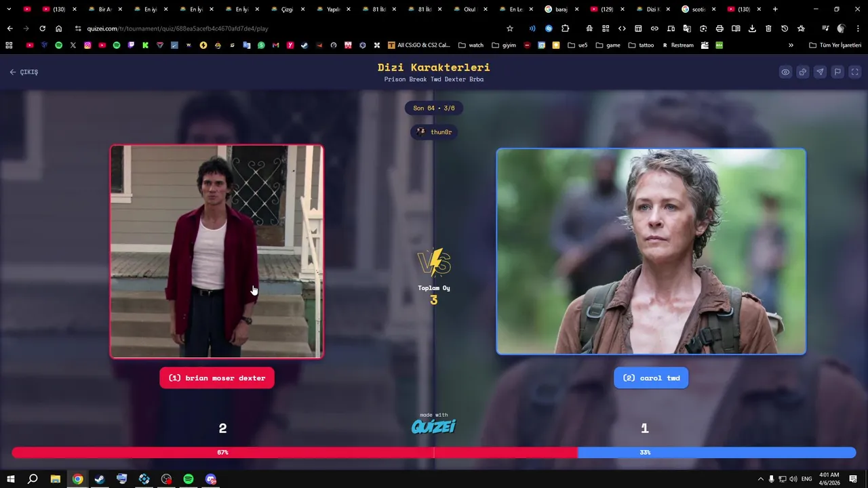The image size is (868, 488).
Task: Toggle fullscreen mode for the quiz
Action: point(855,72)
